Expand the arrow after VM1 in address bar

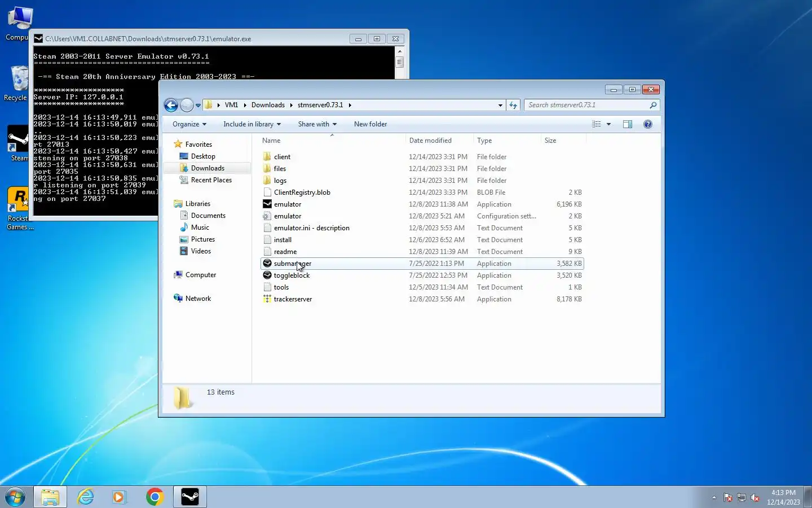tap(245, 105)
